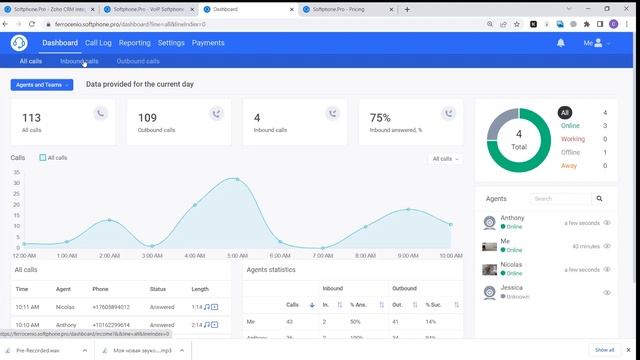Select All agents status filter
The width and height of the screenshot is (640, 360).
pos(565,113)
